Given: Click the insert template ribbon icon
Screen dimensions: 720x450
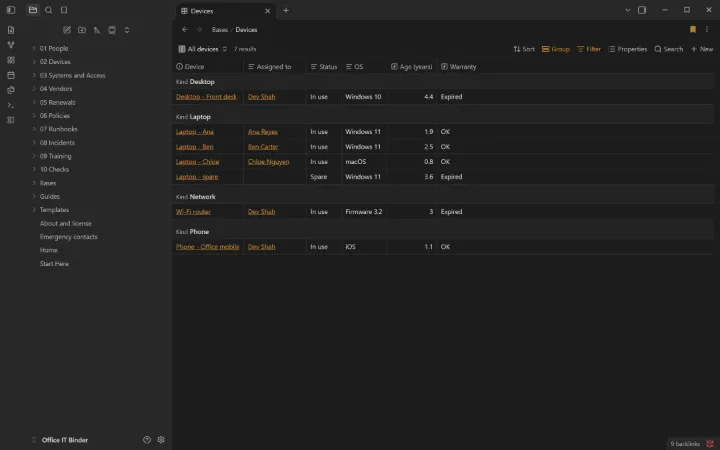Looking at the screenshot, I should [x=11, y=90].
